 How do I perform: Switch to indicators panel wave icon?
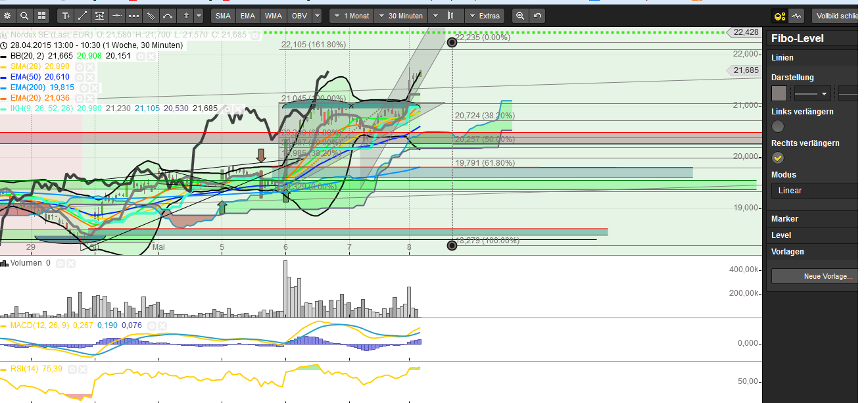pyautogui.click(x=796, y=15)
